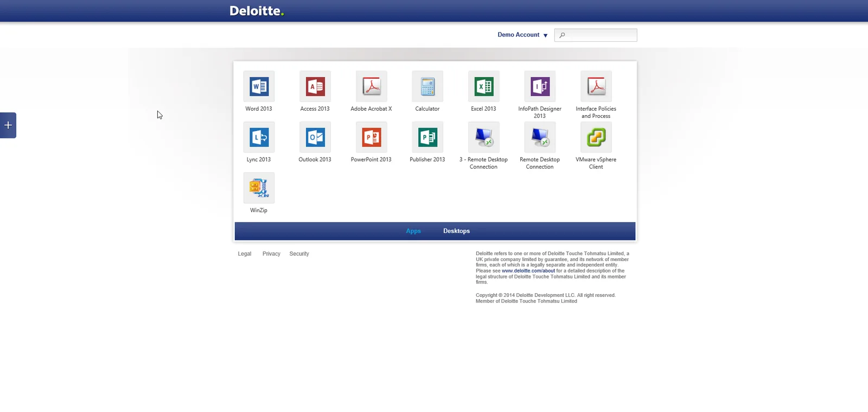Screen dimensions: 868x412
Task: Open the Privacy footer link
Action: pos(271,253)
